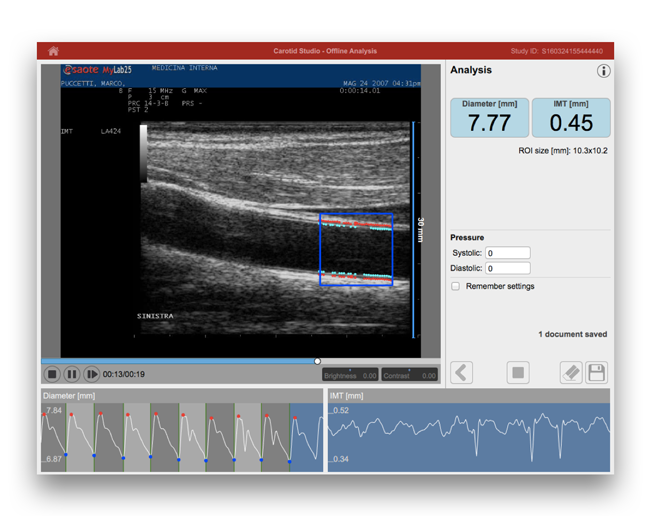Click the back arrow button

point(461,373)
